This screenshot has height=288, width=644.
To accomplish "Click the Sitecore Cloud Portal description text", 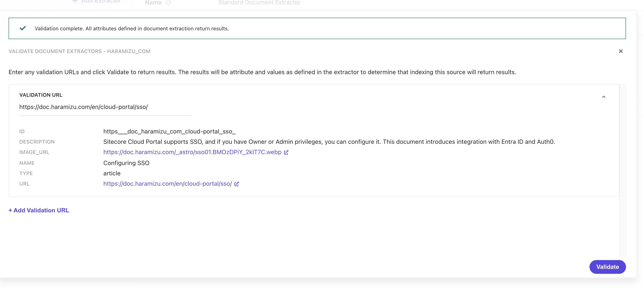I will coord(329,142).
